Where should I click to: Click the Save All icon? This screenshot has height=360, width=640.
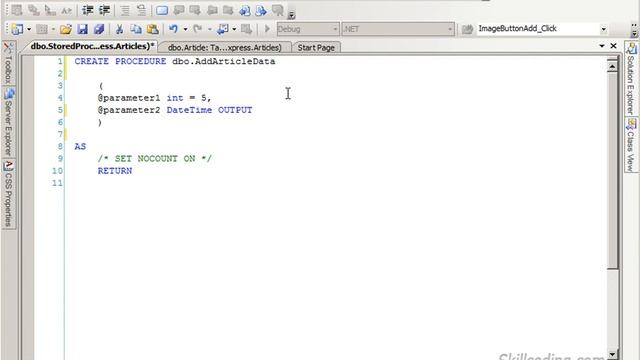(x=99, y=29)
